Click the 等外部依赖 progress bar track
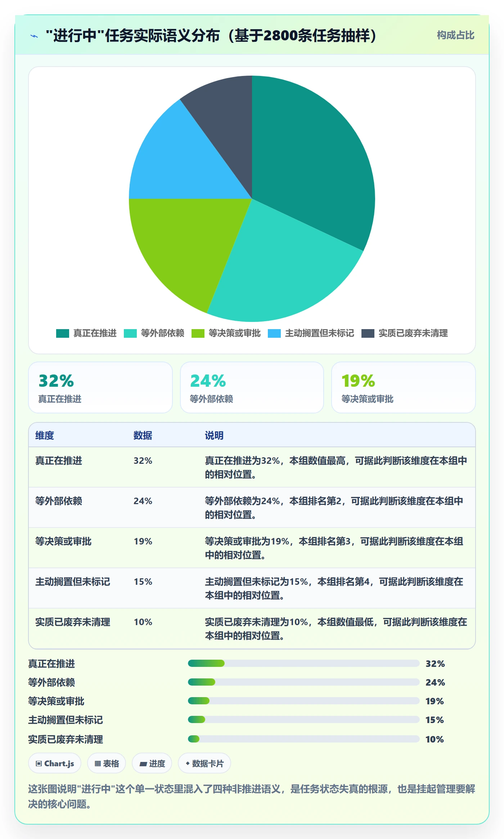Viewport: 504px width, 839px height. coord(304,682)
